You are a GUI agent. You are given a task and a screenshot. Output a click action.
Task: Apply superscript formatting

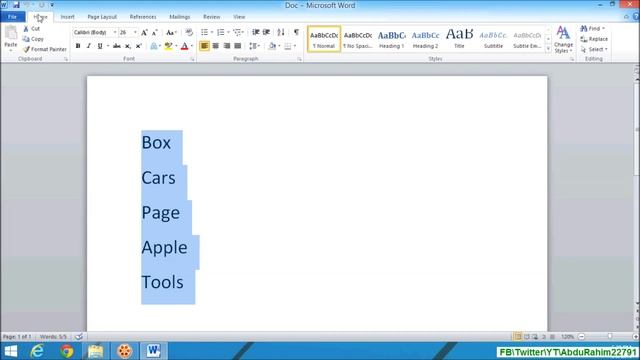(139, 46)
